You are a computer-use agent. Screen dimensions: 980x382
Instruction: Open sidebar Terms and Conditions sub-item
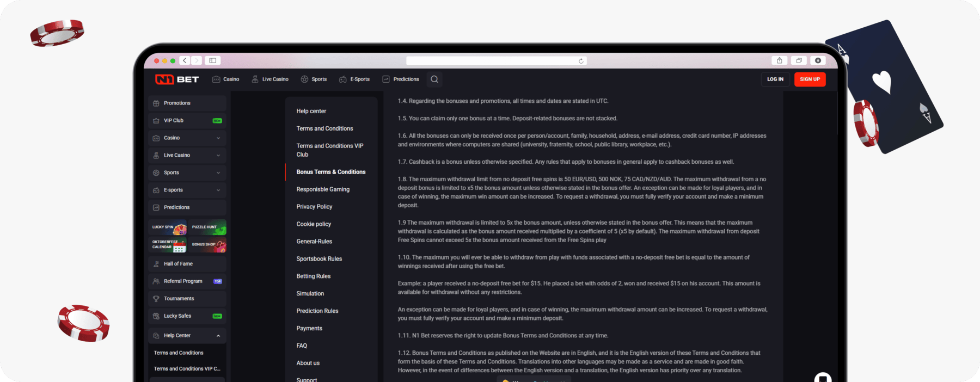pyautogui.click(x=179, y=353)
